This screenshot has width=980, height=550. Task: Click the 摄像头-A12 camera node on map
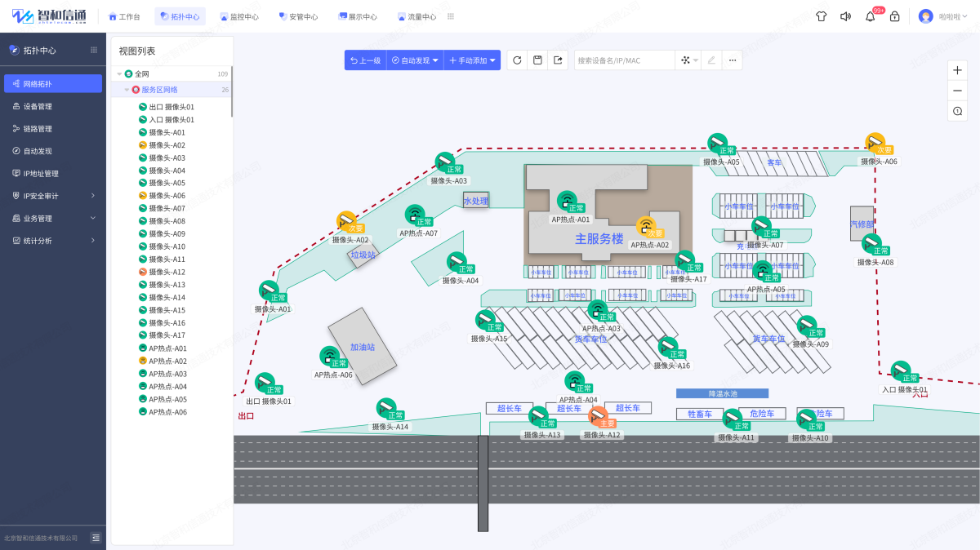click(x=598, y=416)
